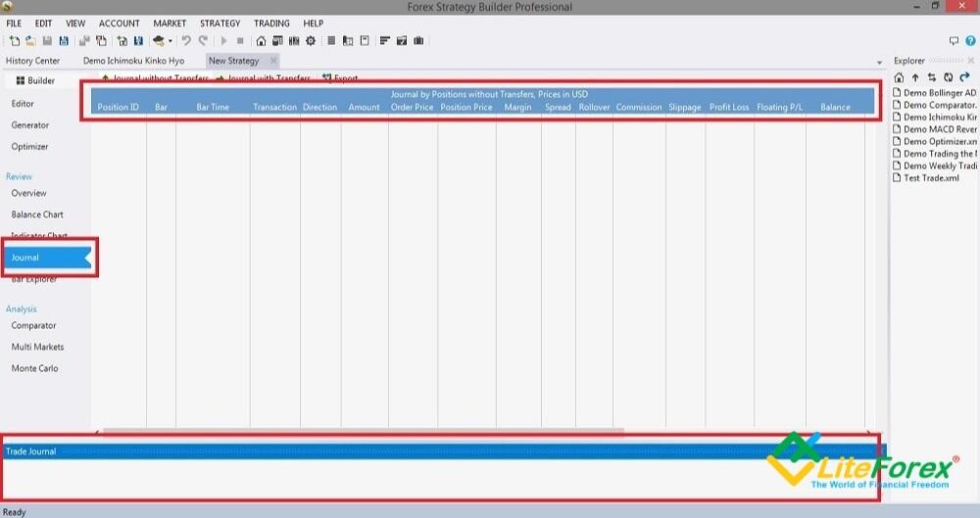The height and width of the screenshot is (518, 980).
Task: Open the TRADING menu
Action: pyautogui.click(x=271, y=24)
